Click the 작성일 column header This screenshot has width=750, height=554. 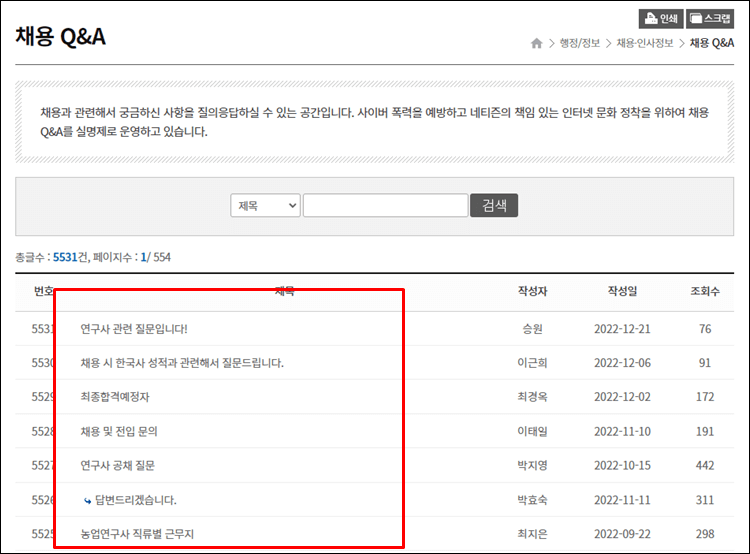pos(622,291)
